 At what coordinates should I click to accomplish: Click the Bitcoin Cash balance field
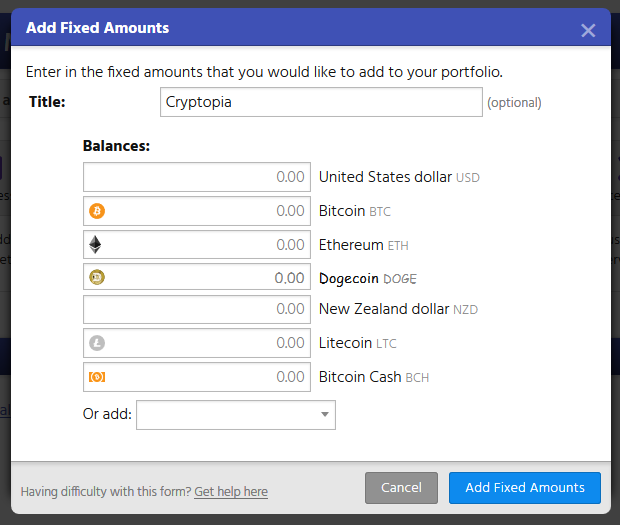coord(205,377)
